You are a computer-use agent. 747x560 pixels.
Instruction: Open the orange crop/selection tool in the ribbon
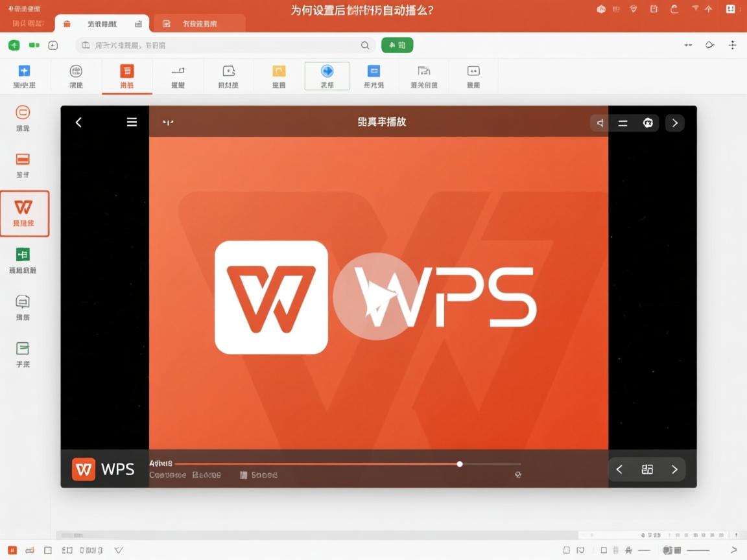[278, 71]
